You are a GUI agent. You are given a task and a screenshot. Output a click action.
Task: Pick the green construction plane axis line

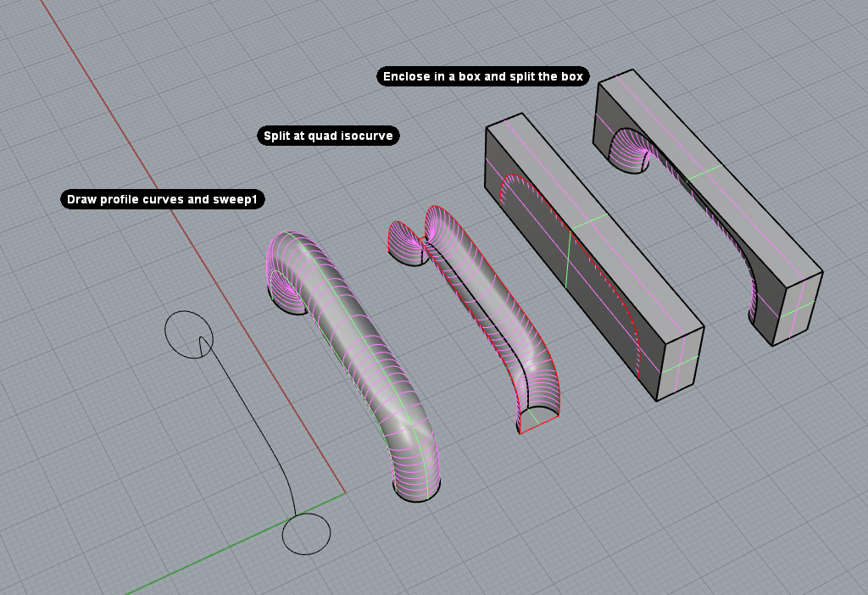click(x=236, y=543)
